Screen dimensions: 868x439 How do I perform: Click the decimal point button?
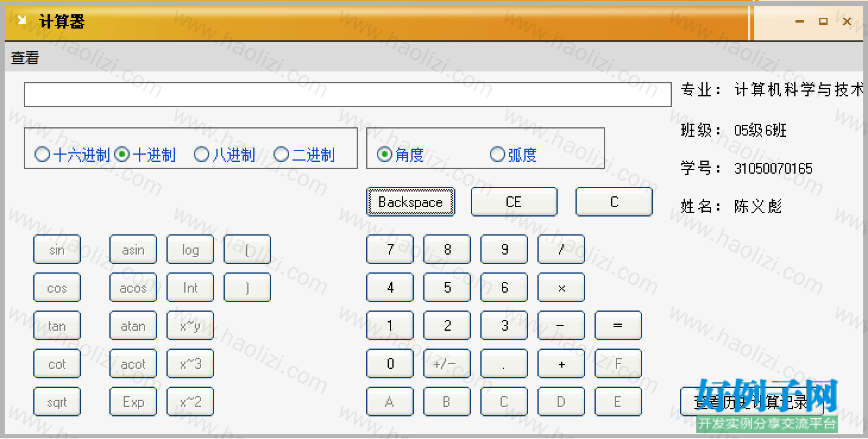pos(504,363)
